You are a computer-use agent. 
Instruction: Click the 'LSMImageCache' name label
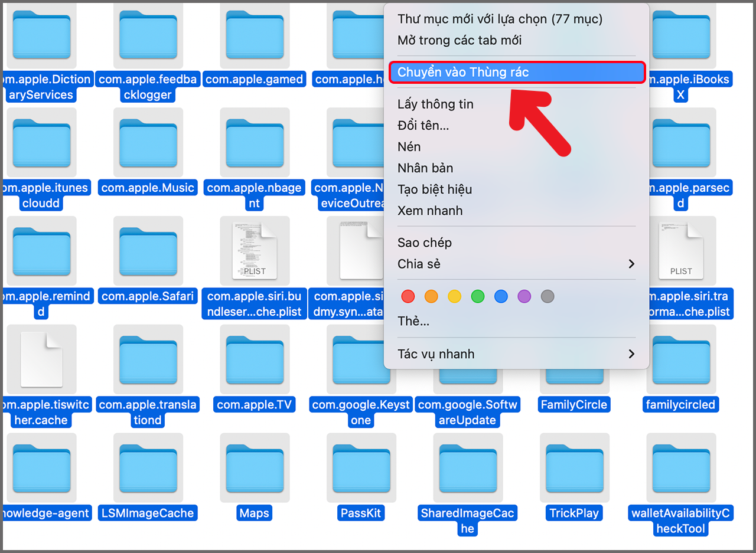coord(148,513)
